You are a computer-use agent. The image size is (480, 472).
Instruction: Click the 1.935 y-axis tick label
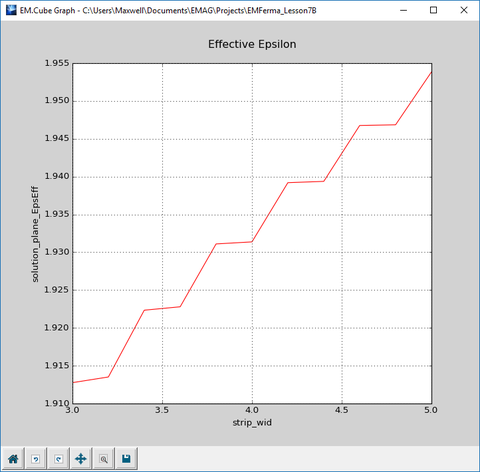57,214
